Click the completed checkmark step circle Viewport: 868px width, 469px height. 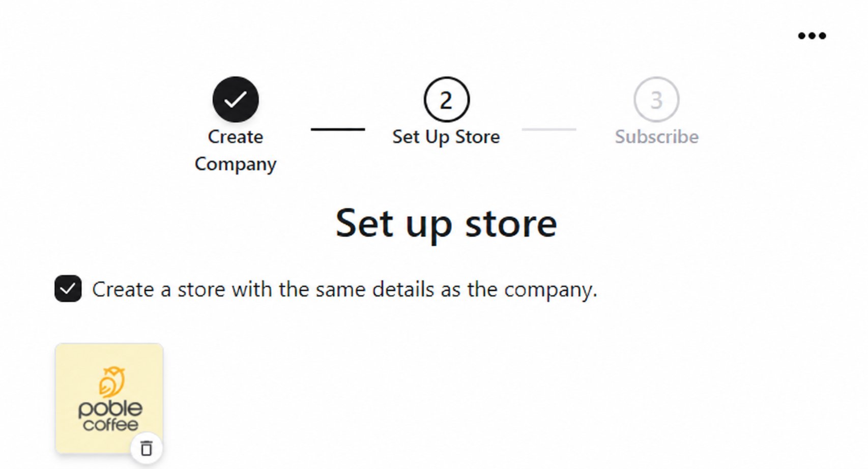click(x=236, y=99)
